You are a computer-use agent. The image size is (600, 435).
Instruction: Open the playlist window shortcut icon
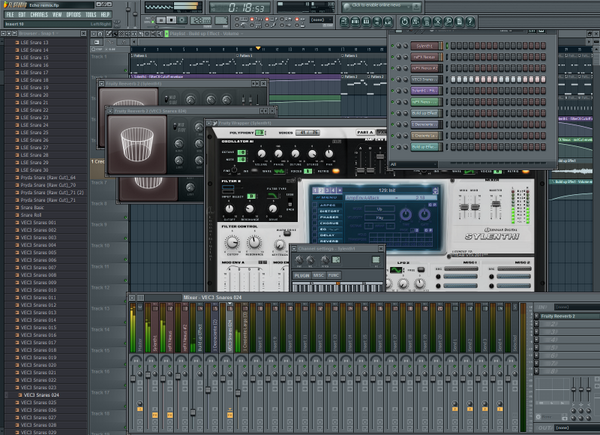click(x=344, y=22)
